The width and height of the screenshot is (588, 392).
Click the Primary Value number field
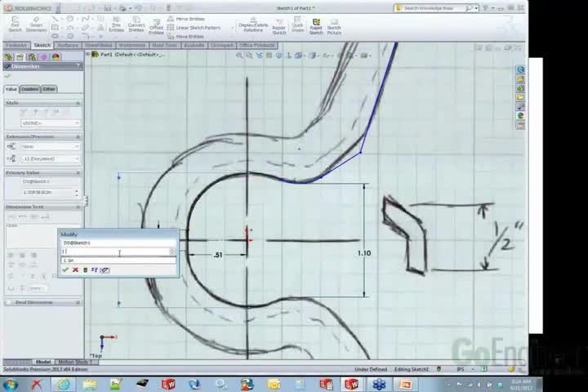[47, 193]
